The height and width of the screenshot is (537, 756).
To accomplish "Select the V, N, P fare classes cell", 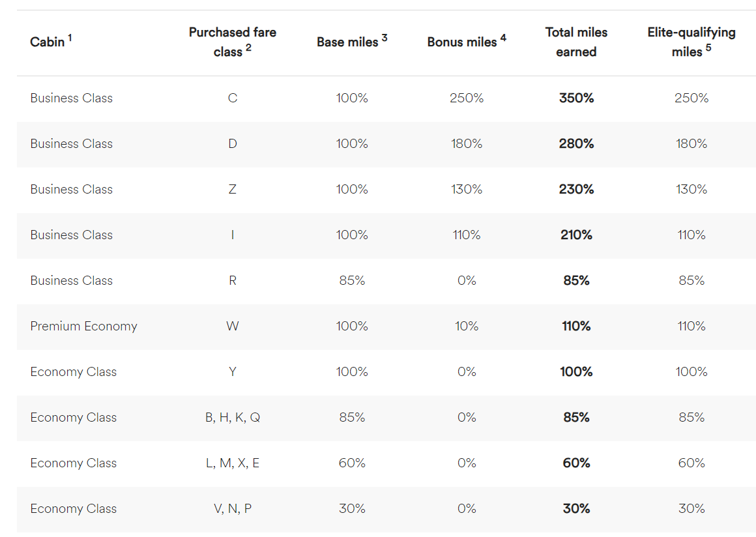I will click(232, 509).
